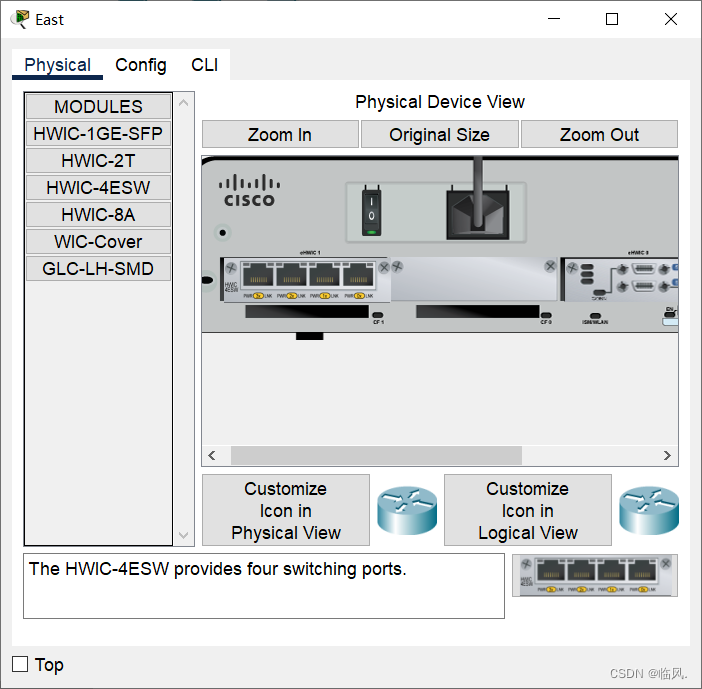
Task: Open the CLI tab
Action: [205, 65]
